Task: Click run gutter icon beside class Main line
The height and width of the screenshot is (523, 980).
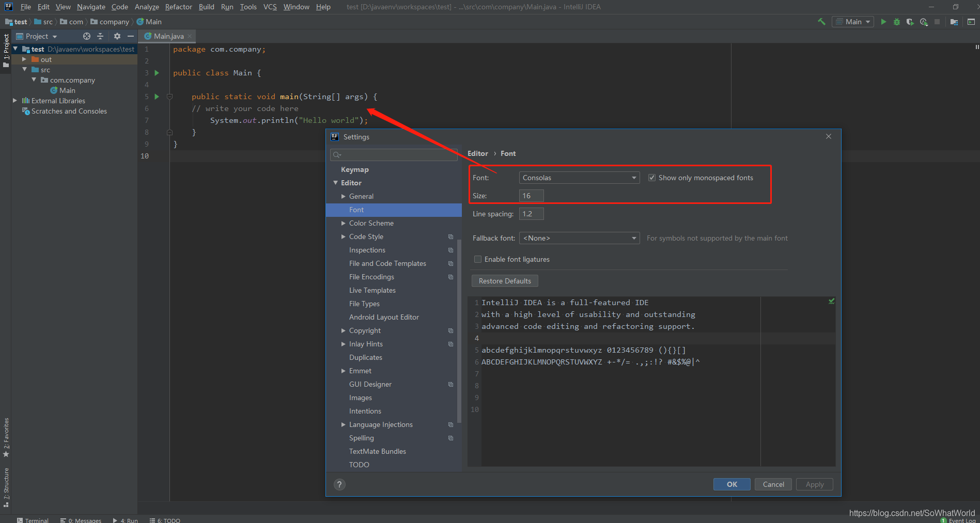Action: coord(157,73)
